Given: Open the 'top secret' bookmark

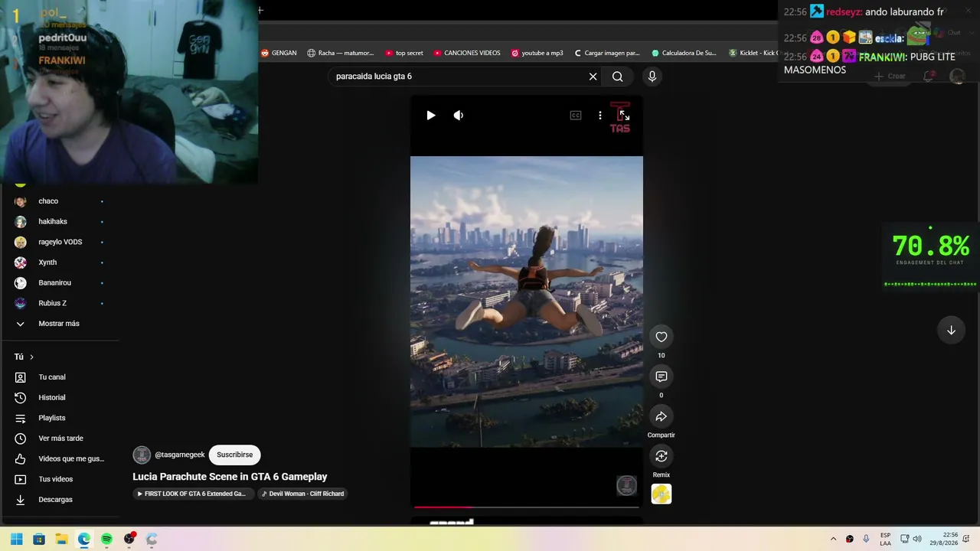Looking at the screenshot, I should (404, 54).
